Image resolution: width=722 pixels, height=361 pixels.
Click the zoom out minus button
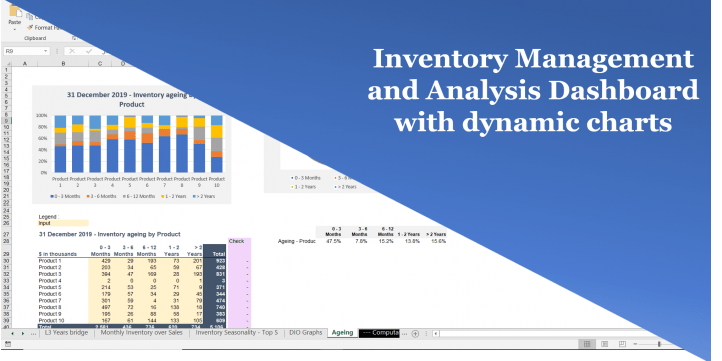click(x=635, y=344)
